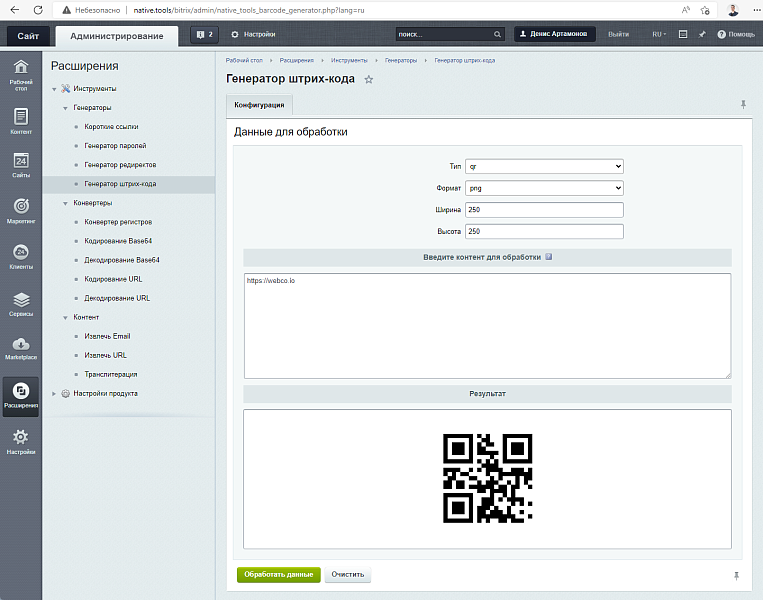Open the Контент sidebar section
Image resolution: width=763 pixels, height=600 pixels.
pos(20,120)
